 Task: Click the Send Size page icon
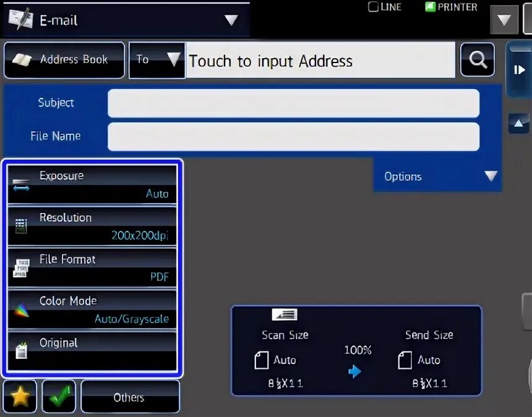[406, 359]
